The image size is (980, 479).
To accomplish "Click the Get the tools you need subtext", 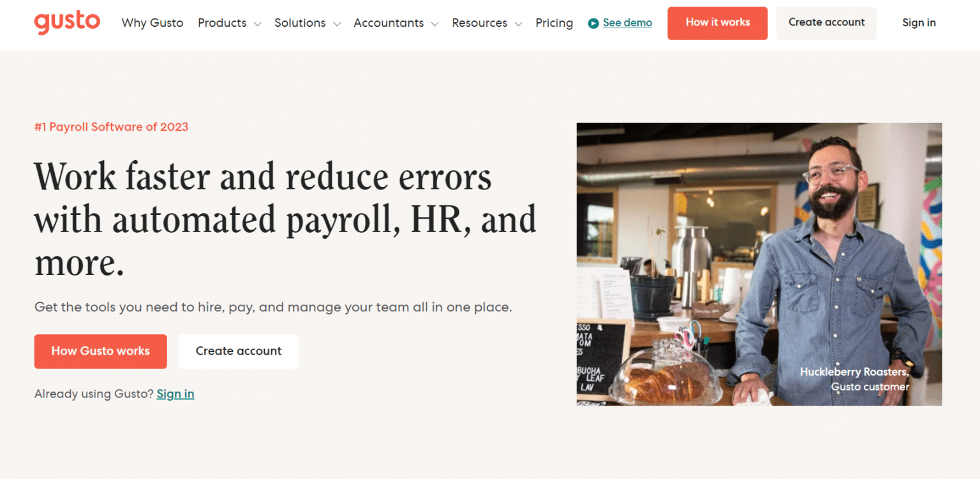I will (273, 307).
